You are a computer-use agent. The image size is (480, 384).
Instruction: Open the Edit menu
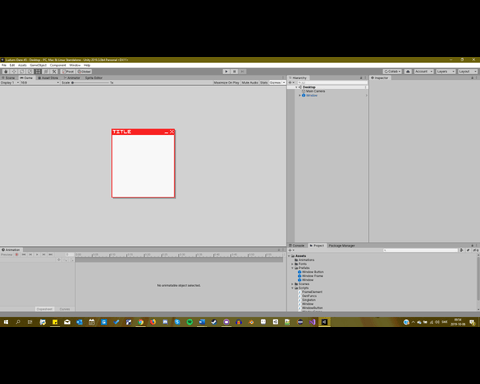coord(12,65)
